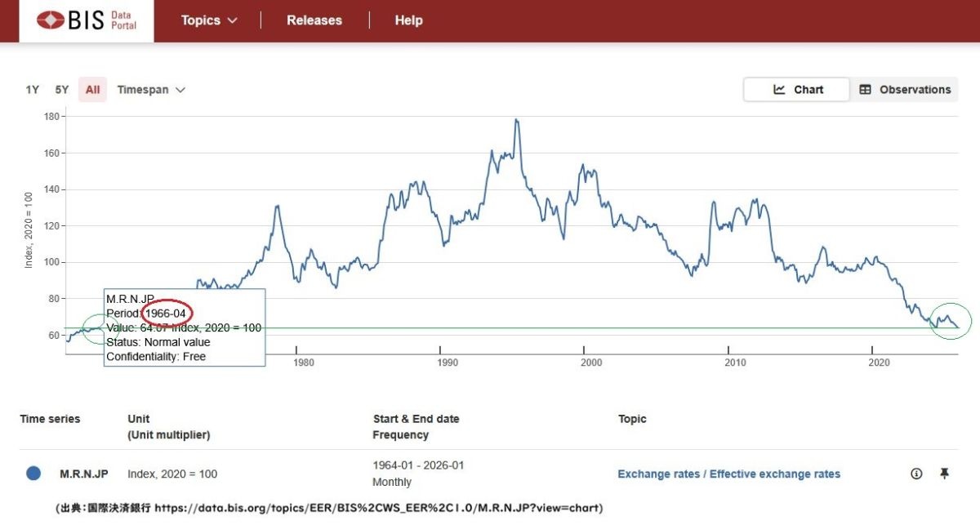Open the Timespan dropdown
This screenshot has height=525, width=980.
(151, 90)
